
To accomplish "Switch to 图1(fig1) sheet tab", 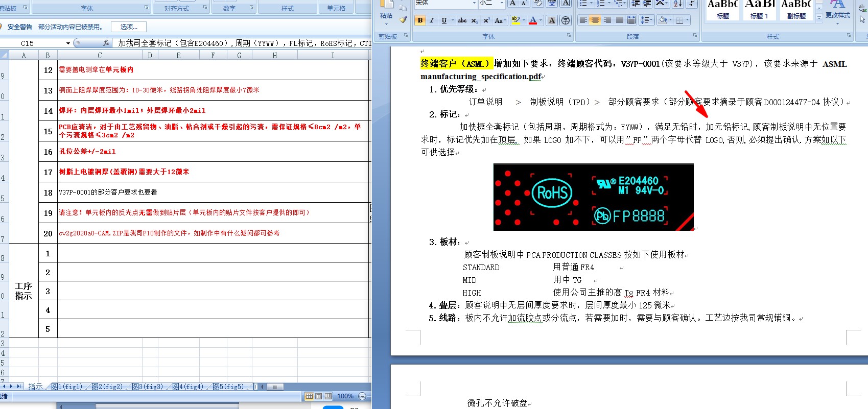I will (67, 387).
